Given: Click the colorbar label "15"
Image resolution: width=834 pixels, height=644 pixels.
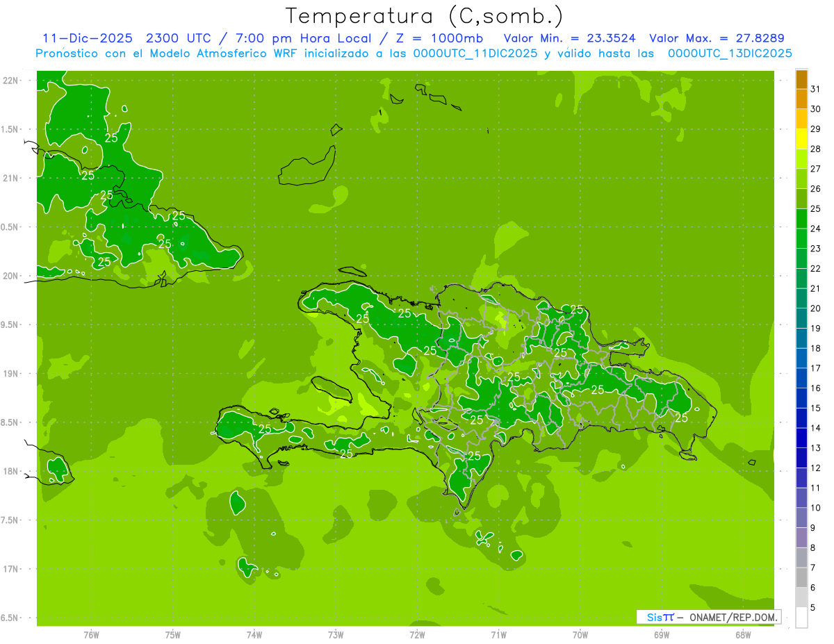Looking at the screenshot, I should click(815, 408).
